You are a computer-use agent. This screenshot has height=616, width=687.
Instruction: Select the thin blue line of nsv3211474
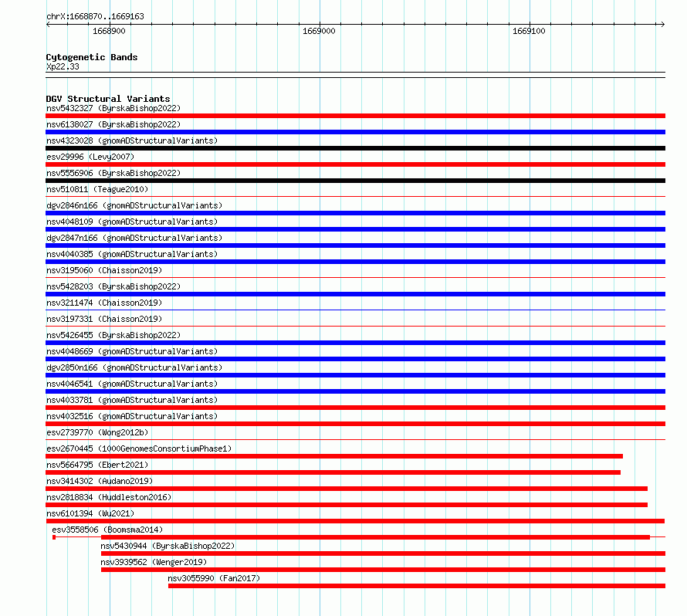pos(355,310)
